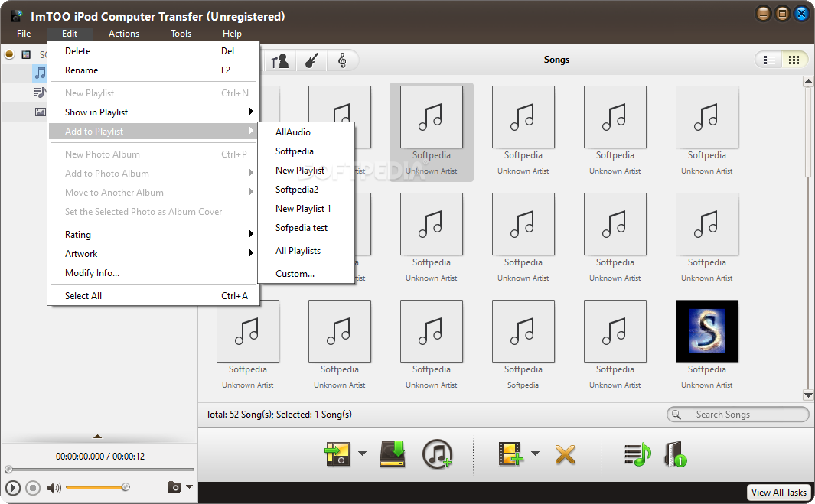Expand the Rating submenu
Screen dimensions: 815x504
153,235
